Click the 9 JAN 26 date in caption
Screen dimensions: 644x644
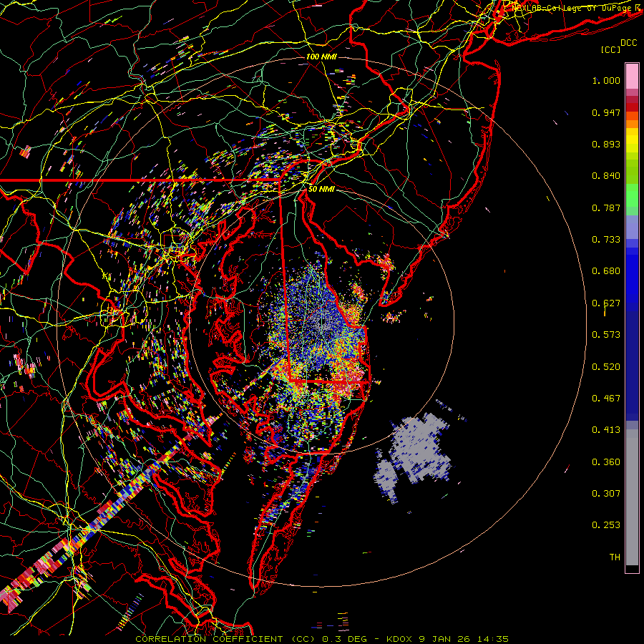[x=445, y=639]
